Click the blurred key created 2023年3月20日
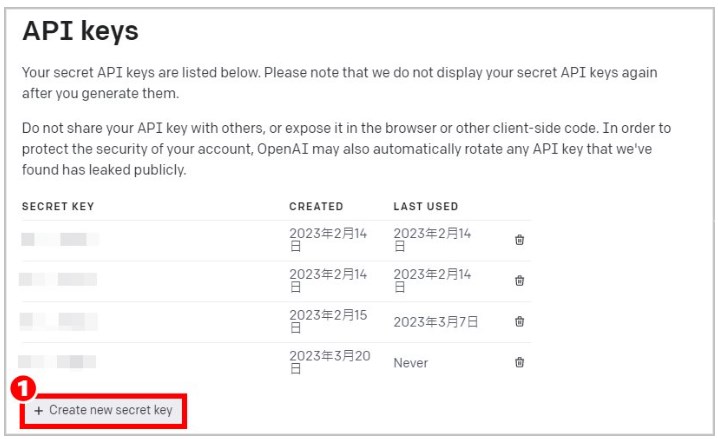This screenshot has width=718, height=439. (x=60, y=362)
